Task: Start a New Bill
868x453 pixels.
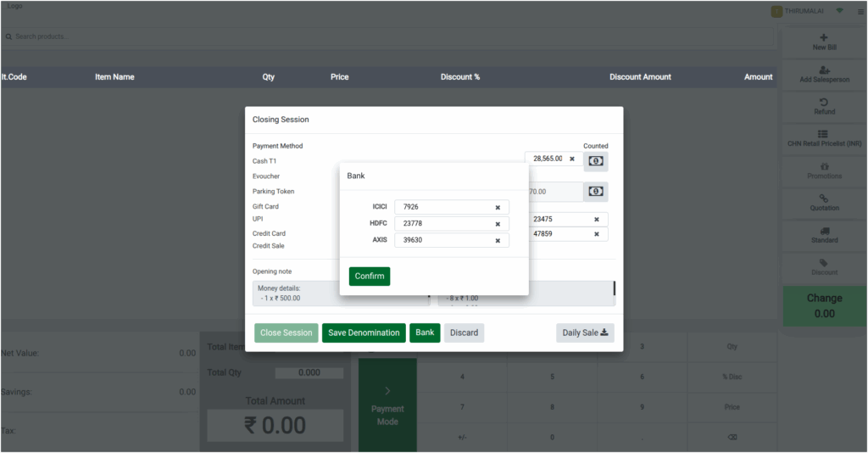Action: tap(824, 42)
